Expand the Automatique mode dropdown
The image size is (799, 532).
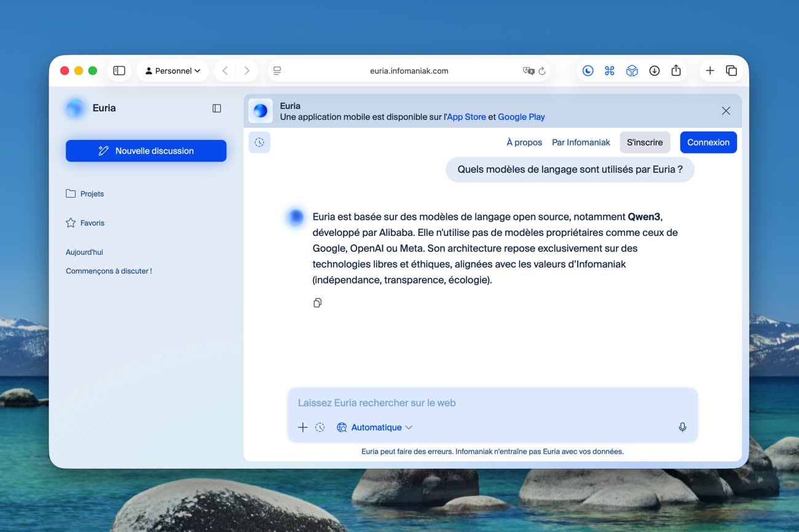(x=375, y=428)
